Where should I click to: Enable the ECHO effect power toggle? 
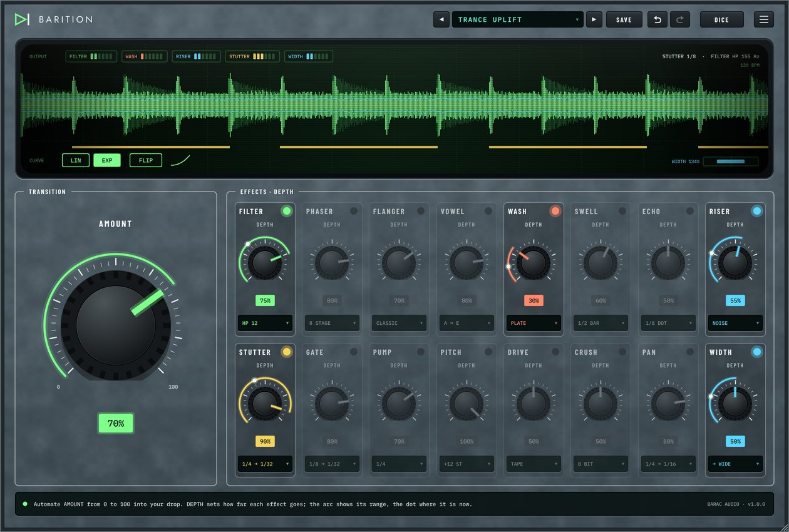click(690, 211)
